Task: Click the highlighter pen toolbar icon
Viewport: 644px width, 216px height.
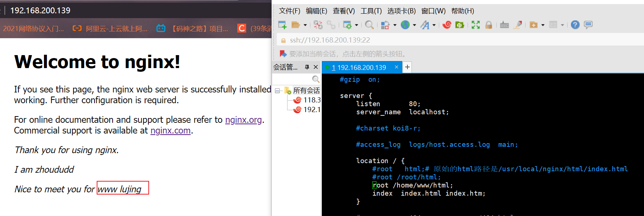Action: (x=518, y=25)
